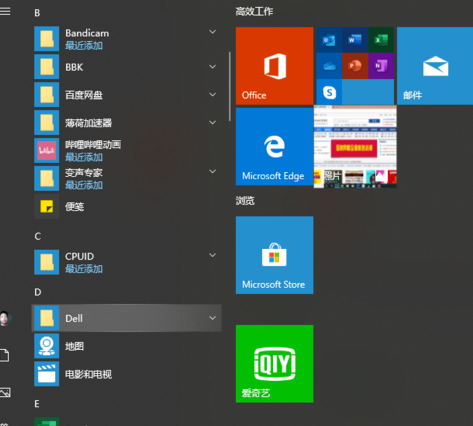Expand the Bandicam folder chevron

click(212, 32)
